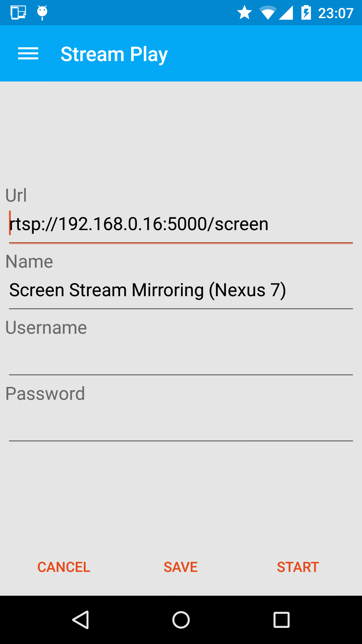Image resolution: width=362 pixels, height=644 pixels.
Task: Edit the Name field Screen Stream Mirroring
Action: [x=181, y=290]
